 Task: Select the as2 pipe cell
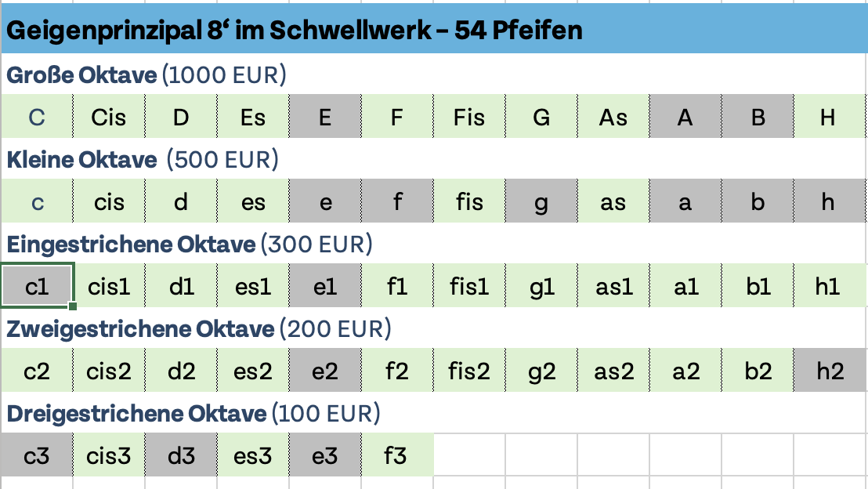point(613,371)
